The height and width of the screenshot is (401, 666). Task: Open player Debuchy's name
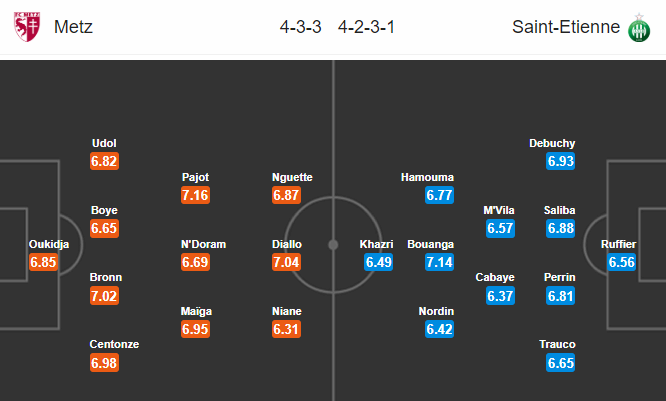coord(552,143)
